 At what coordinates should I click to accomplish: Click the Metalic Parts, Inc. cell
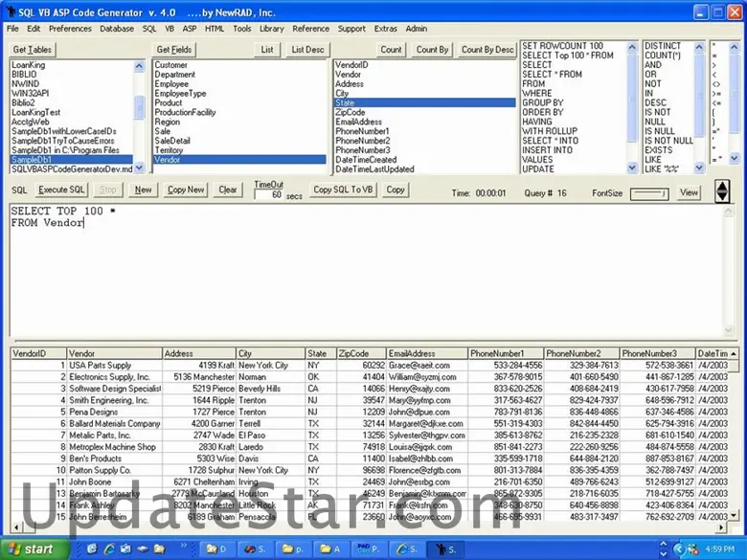(x=114, y=436)
